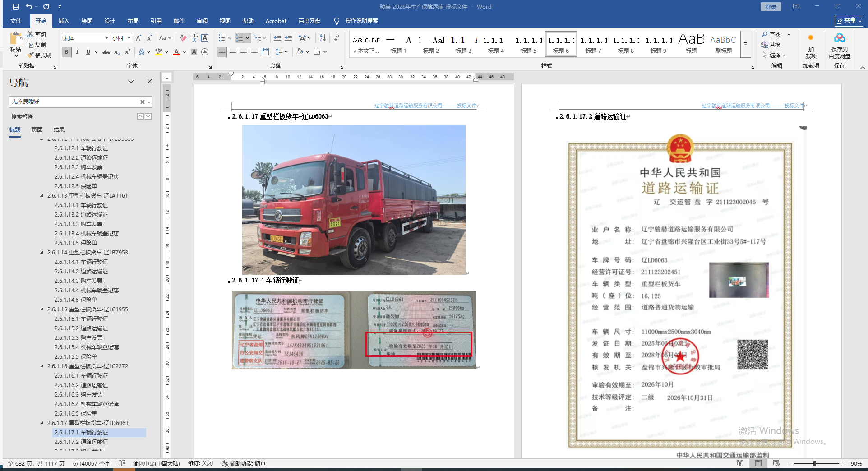Clear all formatting with the eraser icon
Screen dimensions: 868x471
click(x=183, y=38)
